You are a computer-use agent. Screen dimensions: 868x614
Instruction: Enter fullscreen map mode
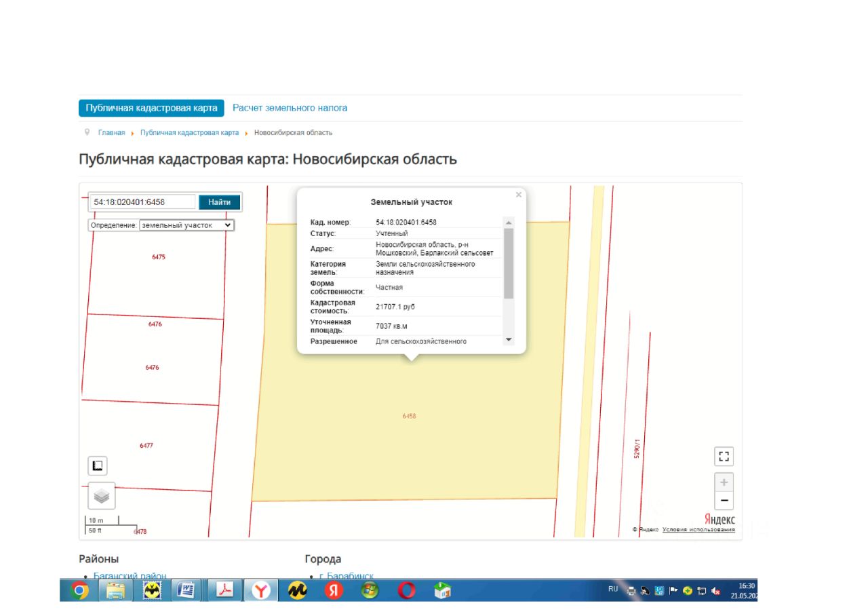pyautogui.click(x=724, y=457)
